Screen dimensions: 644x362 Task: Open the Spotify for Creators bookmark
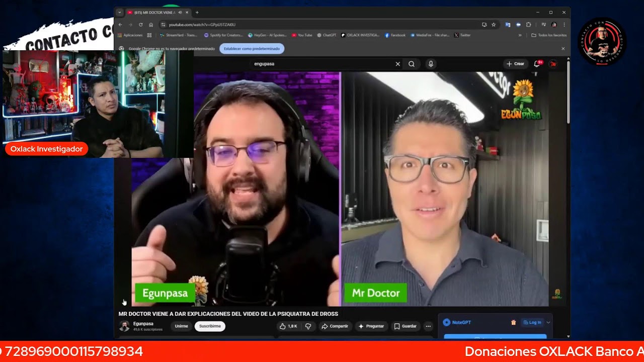[223, 35]
